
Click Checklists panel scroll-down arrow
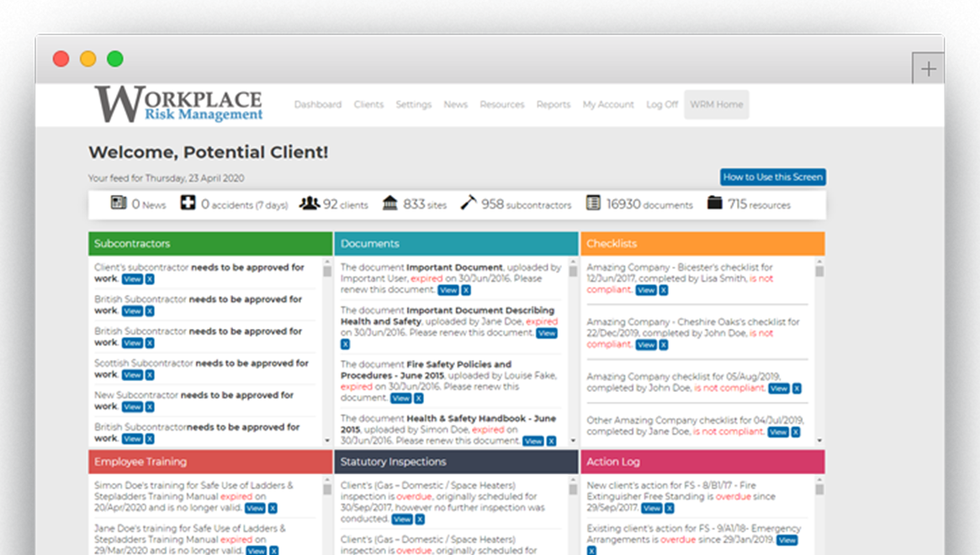[819, 441]
